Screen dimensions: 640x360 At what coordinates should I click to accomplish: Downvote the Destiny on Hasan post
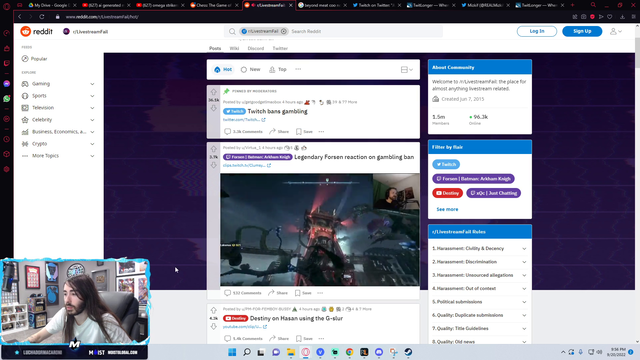(x=213, y=327)
